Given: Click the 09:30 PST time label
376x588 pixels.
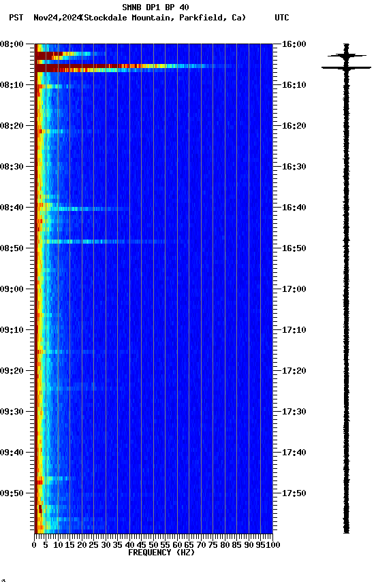Looking at the screenshot, I should (12, 412).
